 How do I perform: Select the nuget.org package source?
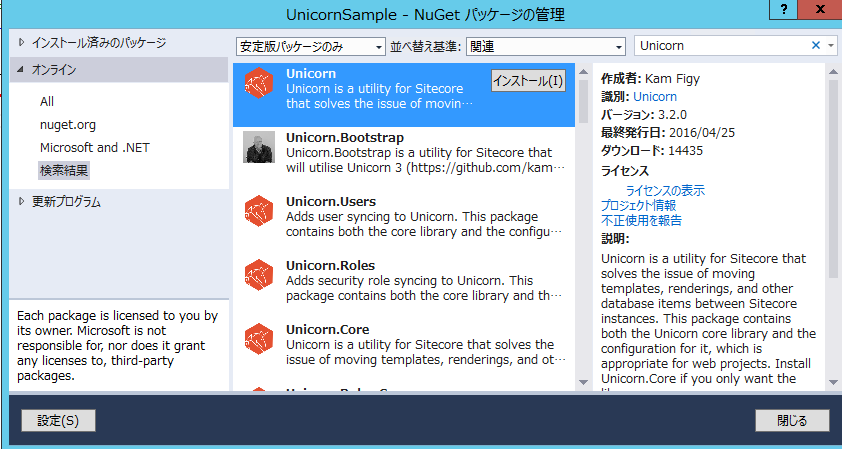[x=68, y=125]
